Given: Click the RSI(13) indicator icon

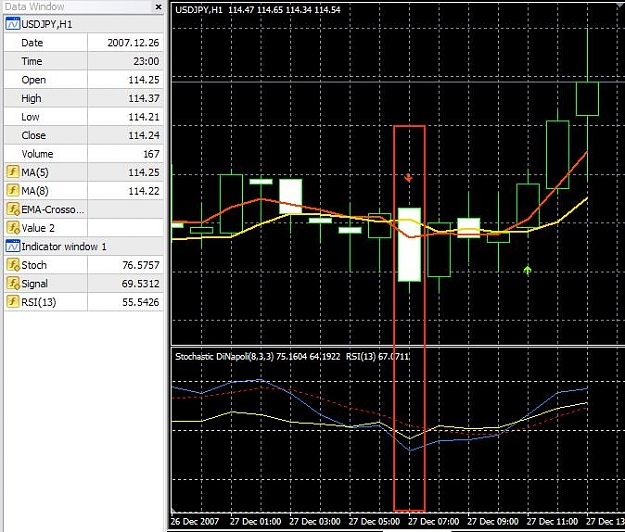Looking at the screenshot, I should pyautogui.click(x=13, y=302).
